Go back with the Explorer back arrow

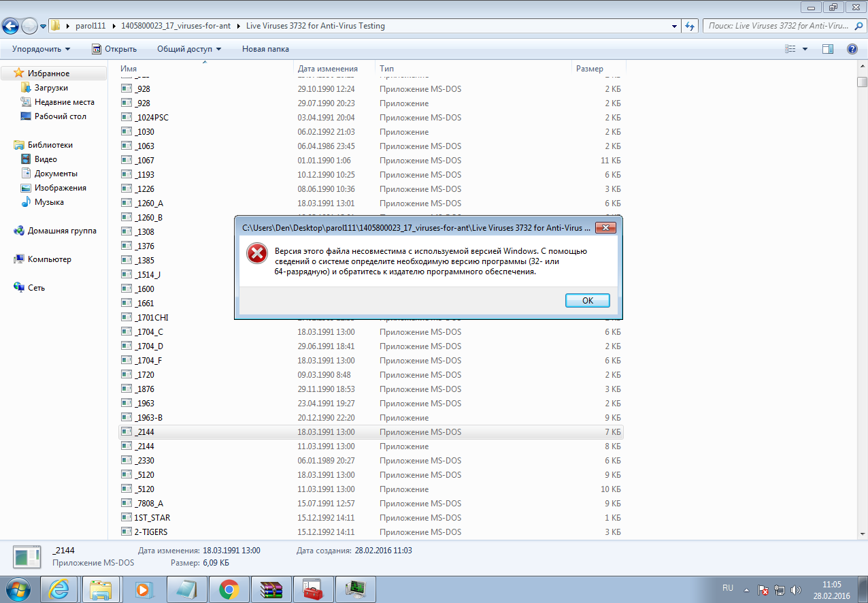(x=11, y=26)
